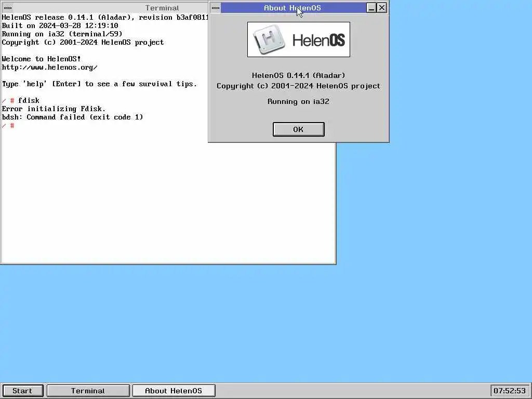Viewport: 532px width, 399px height.
Task: Click the 'Running on ia32' dialog text
Action: (299, 101)
